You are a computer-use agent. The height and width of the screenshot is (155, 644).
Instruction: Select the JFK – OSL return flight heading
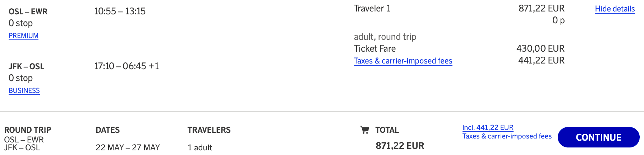(x=26, y=66)
